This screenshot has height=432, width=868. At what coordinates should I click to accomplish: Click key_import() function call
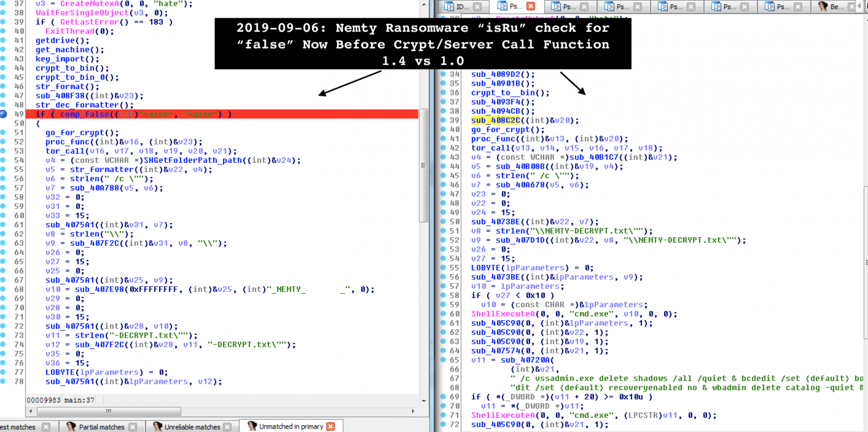click(67, 59)
